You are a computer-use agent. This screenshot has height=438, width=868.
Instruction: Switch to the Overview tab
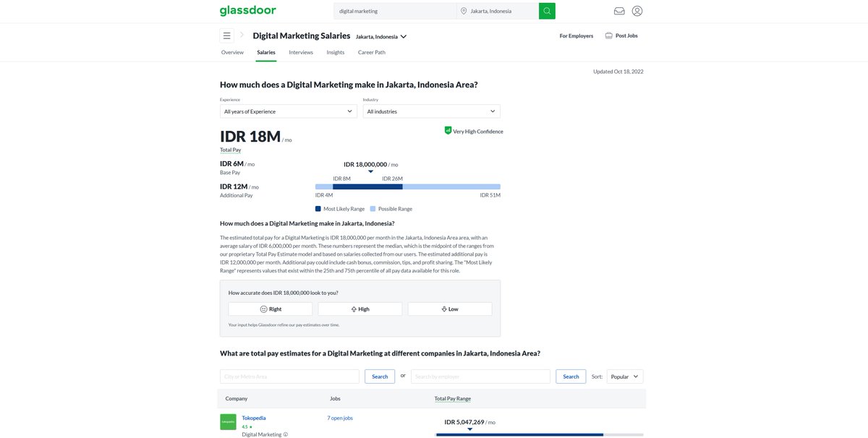232,52
